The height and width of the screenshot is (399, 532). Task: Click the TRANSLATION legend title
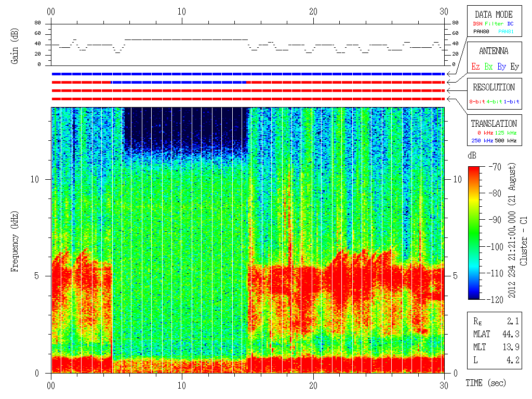point(494,124)
